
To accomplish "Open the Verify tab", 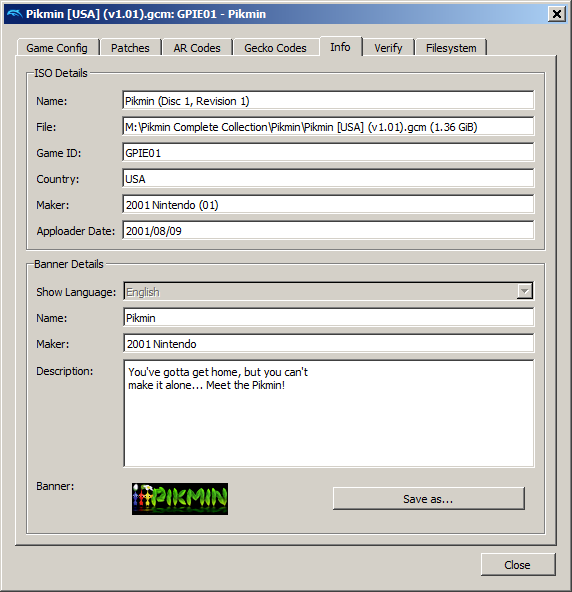I will 388,48.
